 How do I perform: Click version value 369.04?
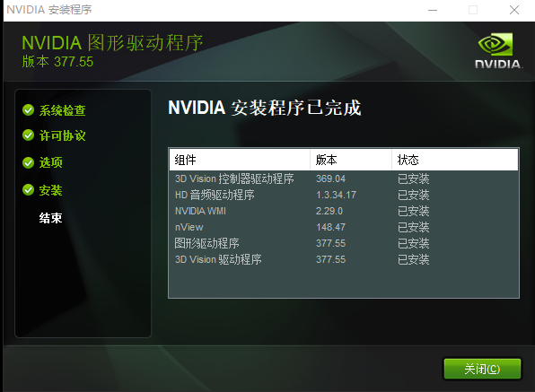330,179
